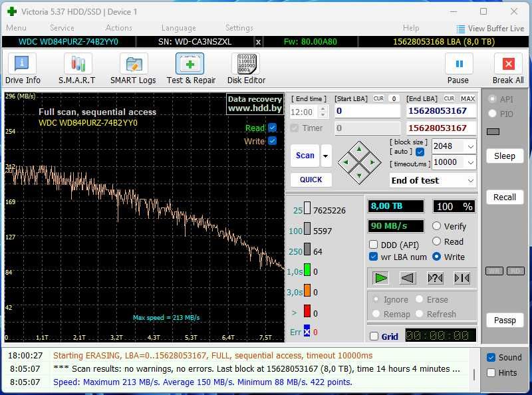Viewport: 532px width, 395px height.
Task: Select the butterfly scan mode icon
Action: click(462, 278)
